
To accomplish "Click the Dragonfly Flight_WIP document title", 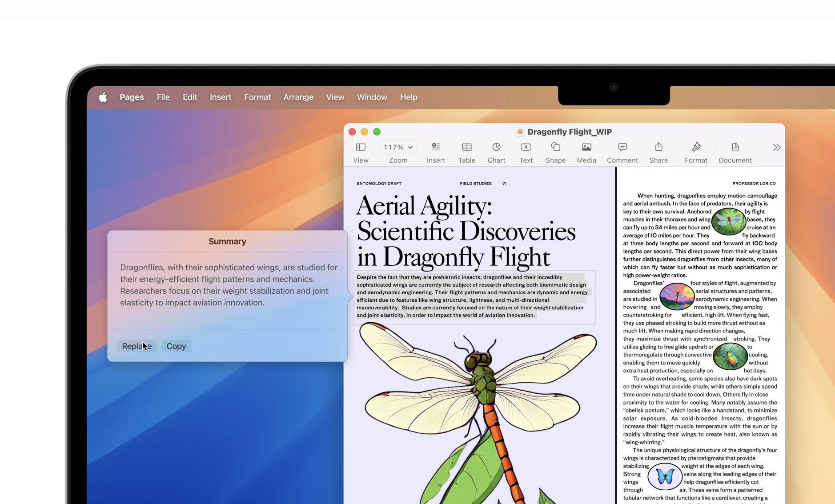I will coord(569,132).
